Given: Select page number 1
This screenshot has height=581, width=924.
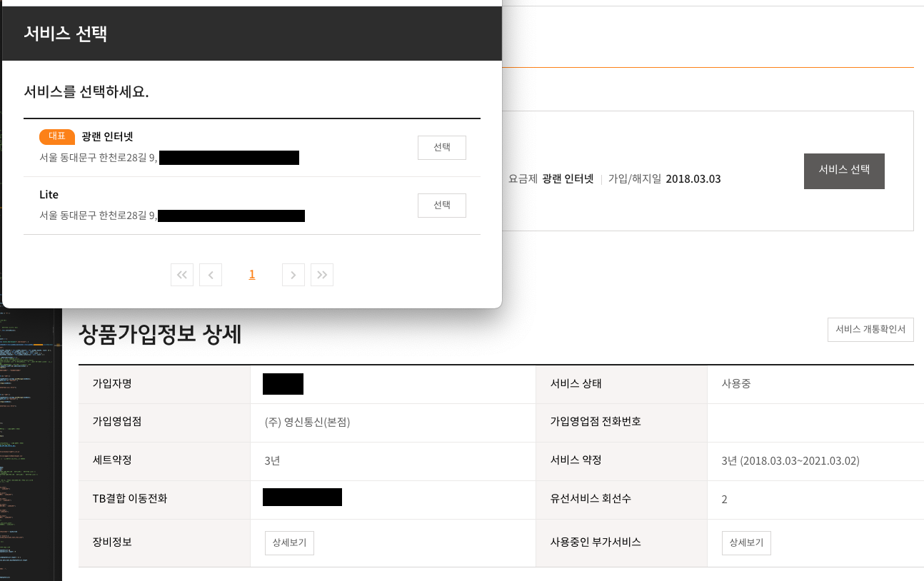Looking at the screenshot, I should tap(252, 275).
